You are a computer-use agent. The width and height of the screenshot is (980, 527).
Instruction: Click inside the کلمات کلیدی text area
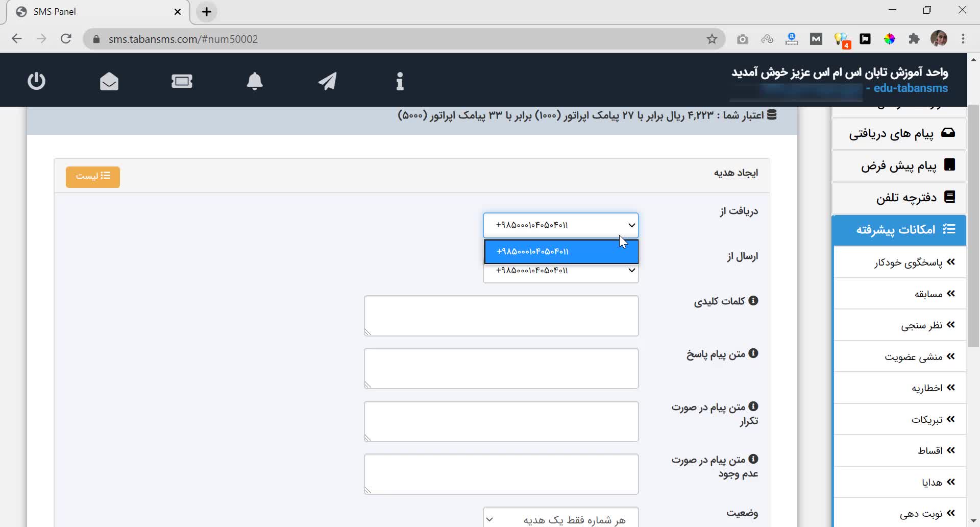(x=501, y=316)
